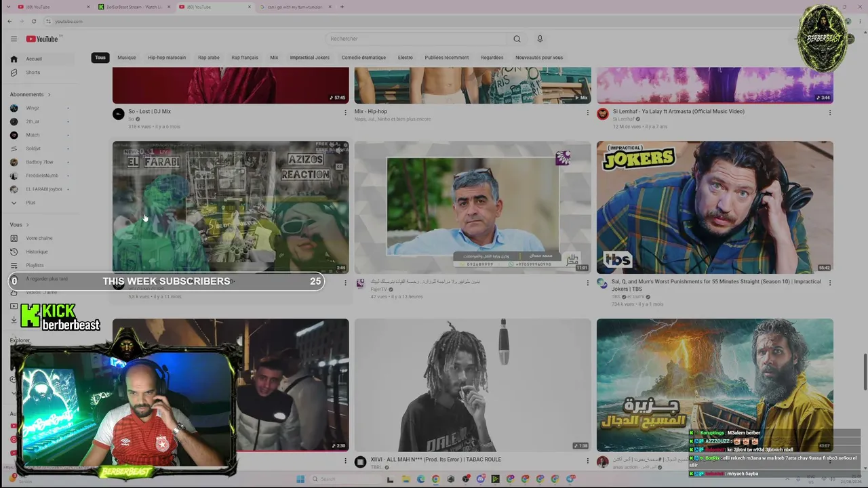Start voice search with the microphone

540,39
